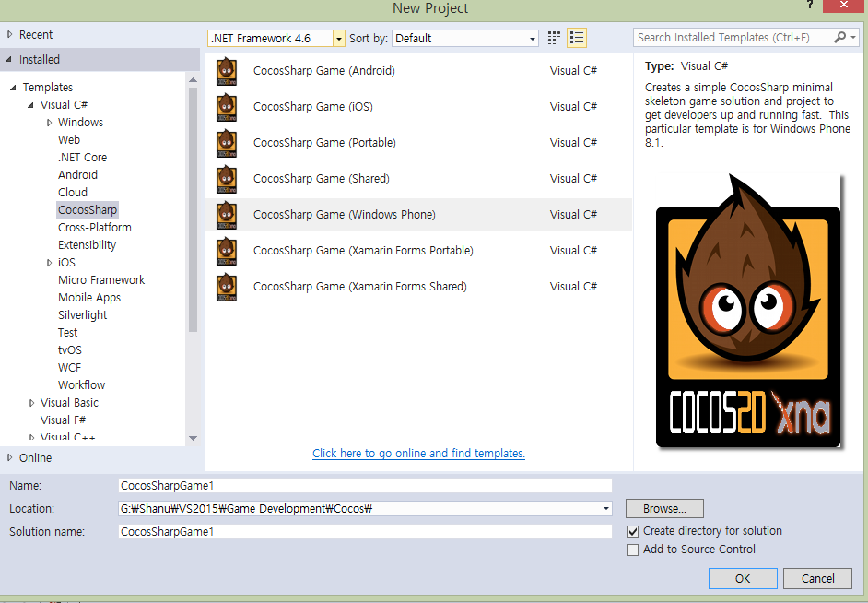
Task: Close the New Project dialog
Action: pos(844,6)
